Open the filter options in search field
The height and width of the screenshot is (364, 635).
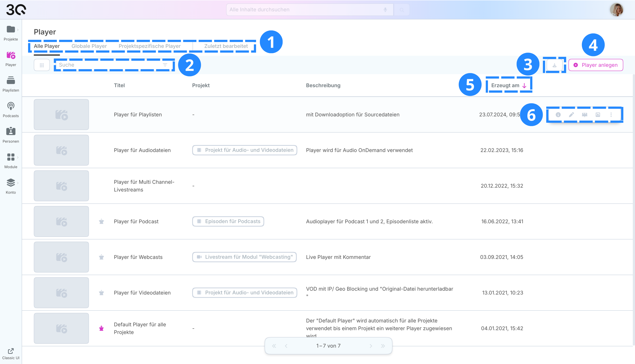point(165,65)
